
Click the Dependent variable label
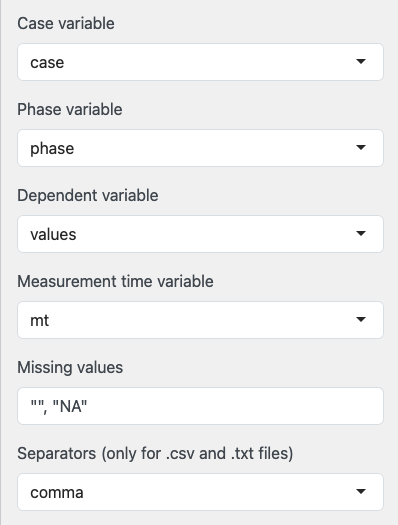(x=88, y=196)
